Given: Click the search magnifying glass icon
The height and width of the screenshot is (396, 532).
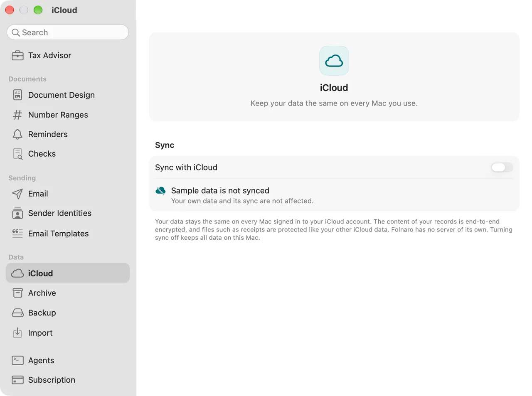Looking at the screenshot, I should point(16,32).
